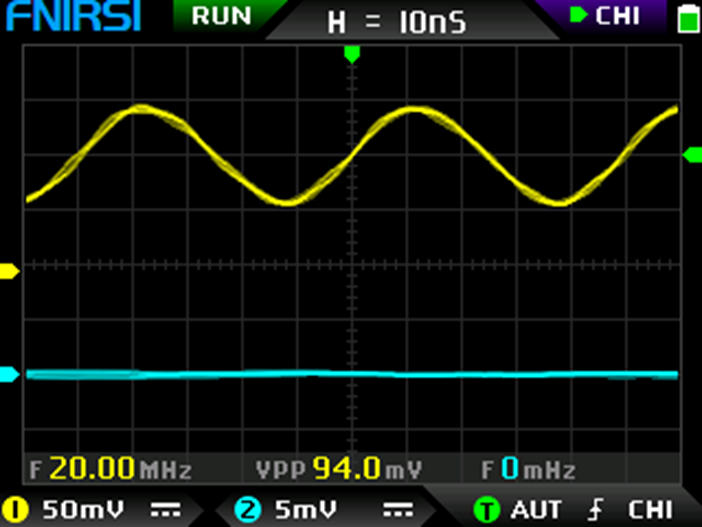This screenshot has height=527, width=702.
Task: Click the FNIRSI brand logo
Action: pyautogui.click(x=71, y=17)
